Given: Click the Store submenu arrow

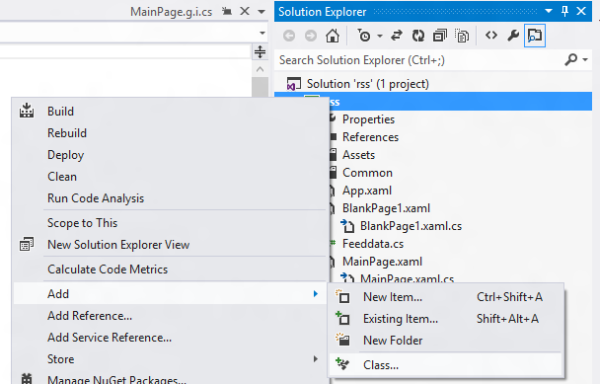Looking at the screenshot, I should [x=316, y=359].
